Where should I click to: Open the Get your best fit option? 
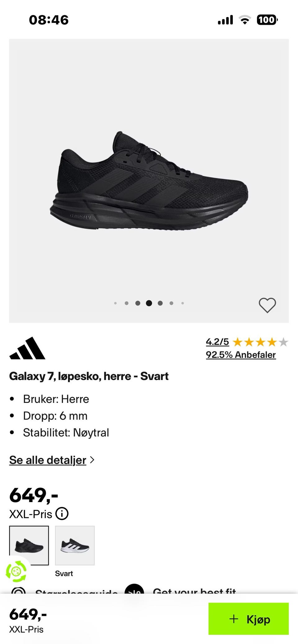[x=194, y=590]
